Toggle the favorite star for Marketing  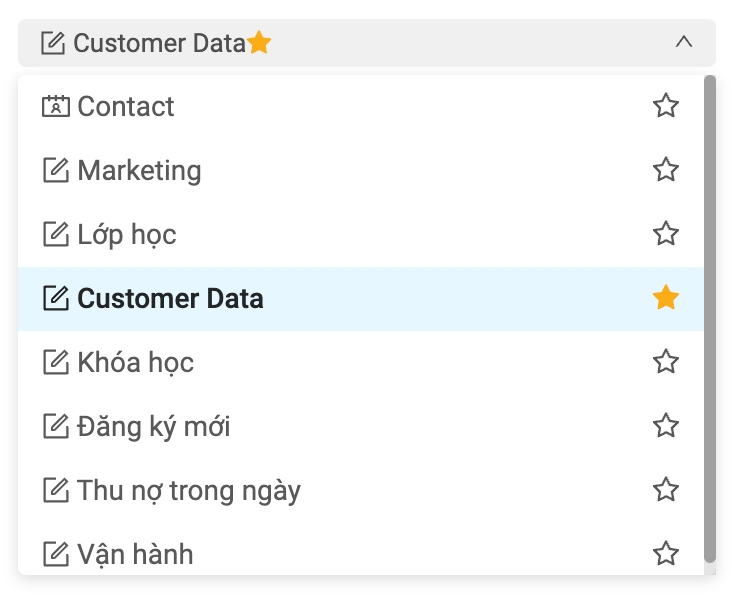click(666, 170)
